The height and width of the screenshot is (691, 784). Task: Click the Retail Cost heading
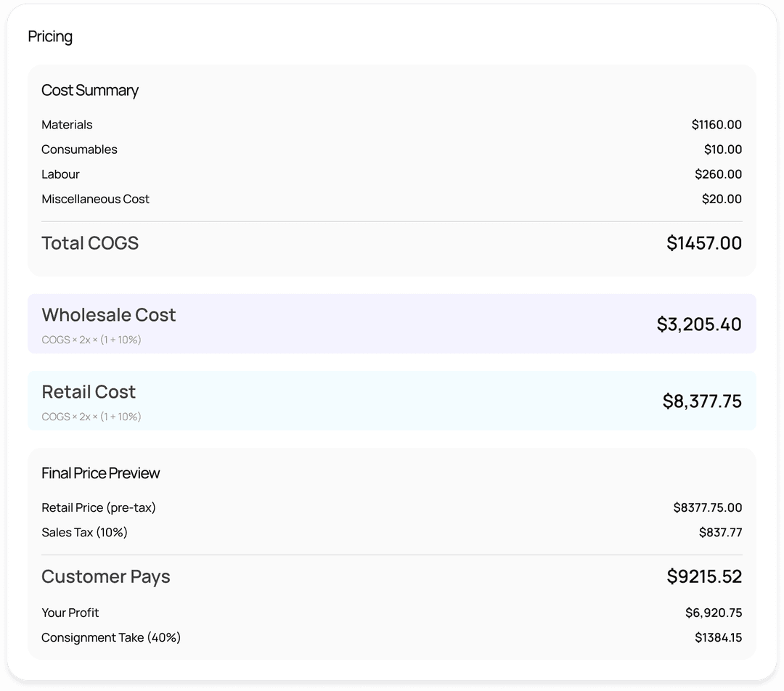pos(89,392)
